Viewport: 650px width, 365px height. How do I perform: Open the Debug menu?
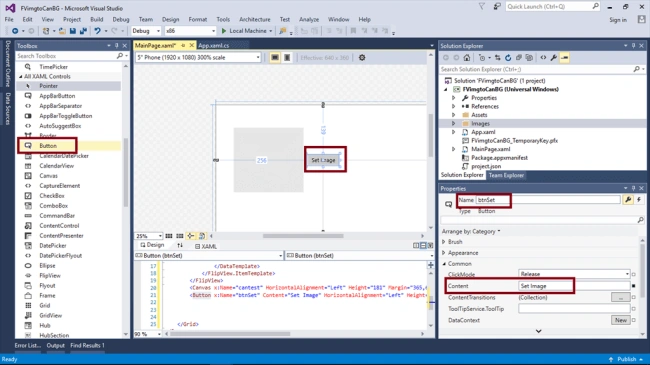[x=121, y=19]
